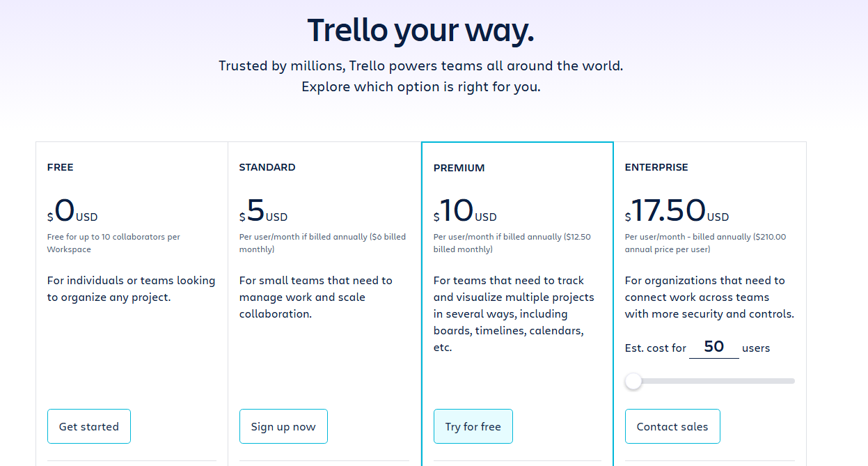Click the ENTERPRISE plan heading

[656, 167]
